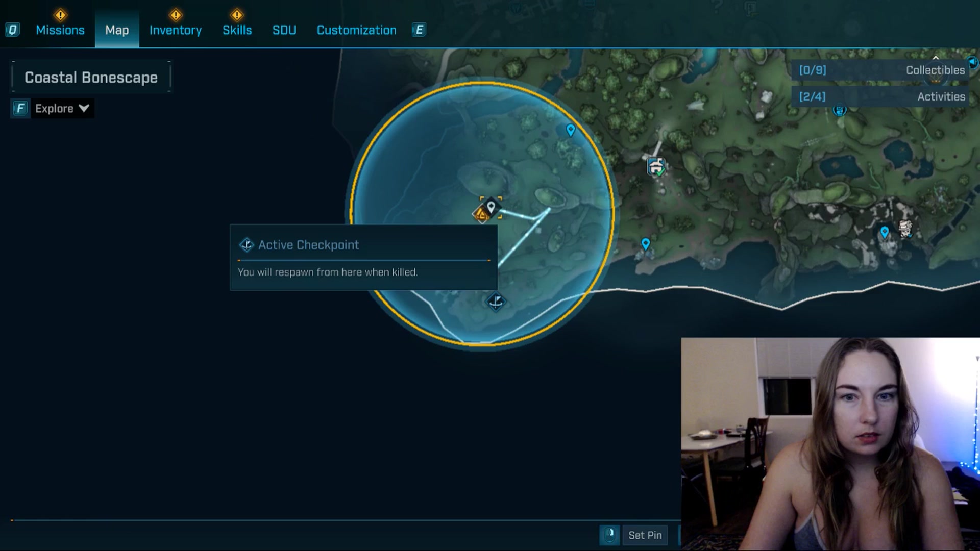Select the orange mission objective diamond marker

[x=481, y=214]
